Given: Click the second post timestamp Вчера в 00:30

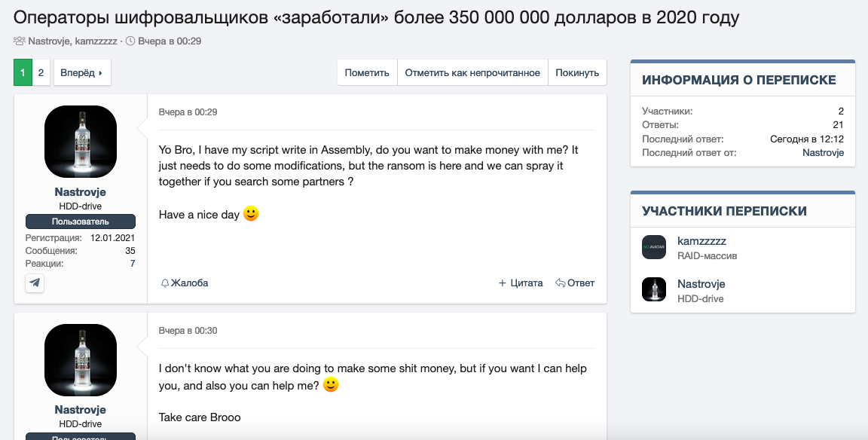Looking at the screenshot, I should coord(188,331).
